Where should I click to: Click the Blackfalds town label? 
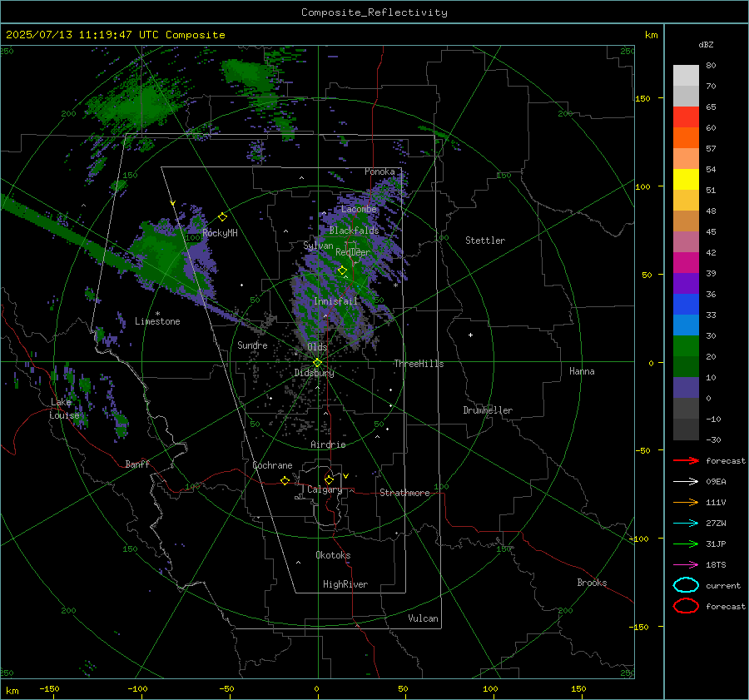(354, 231)
